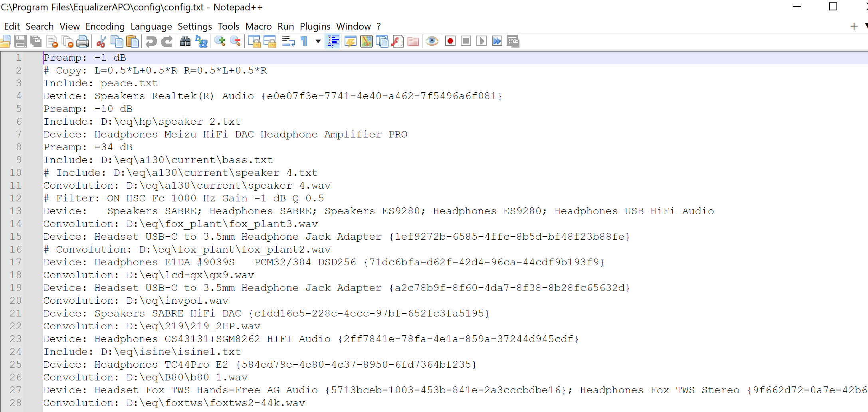Click the Undo arrow icon
The height and width of the screenshot is (412, 868).
pos(151,41)
